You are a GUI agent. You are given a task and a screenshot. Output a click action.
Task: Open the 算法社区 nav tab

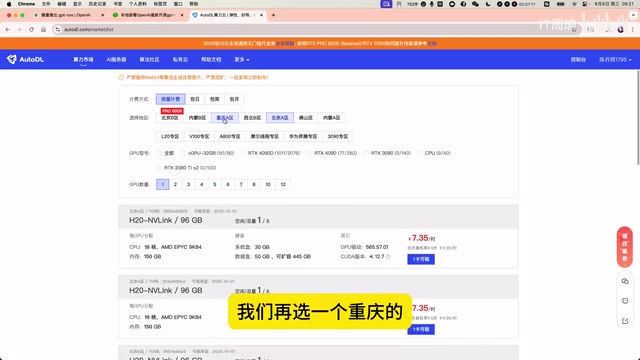pyautogui.click(x=149, y=60)
